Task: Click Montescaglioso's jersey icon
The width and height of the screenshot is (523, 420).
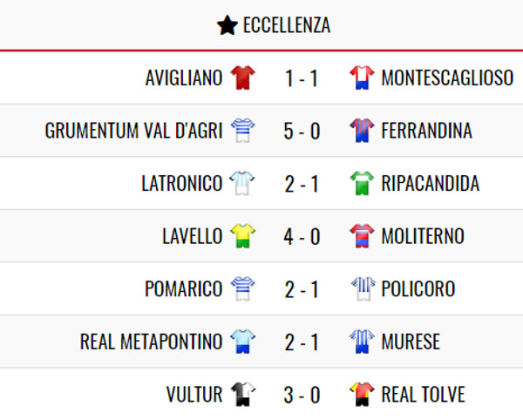Action: click(x=361, y=78)
